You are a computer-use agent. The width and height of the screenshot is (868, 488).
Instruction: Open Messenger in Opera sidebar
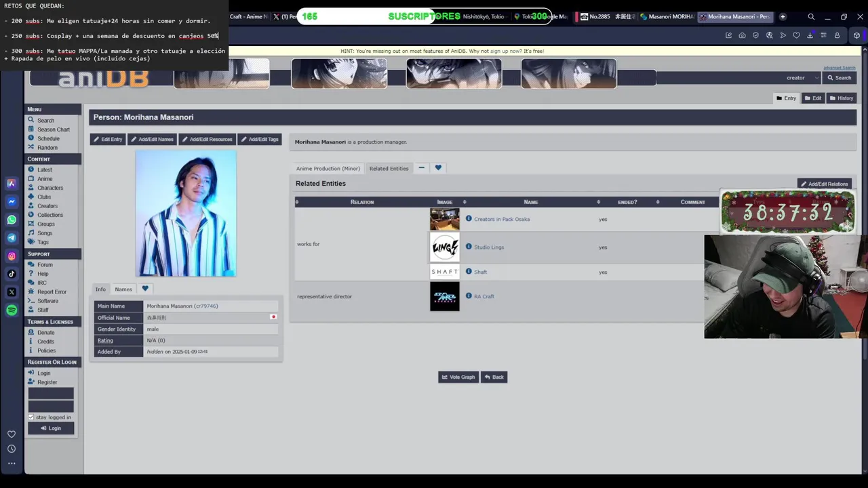tap(12, 201)
